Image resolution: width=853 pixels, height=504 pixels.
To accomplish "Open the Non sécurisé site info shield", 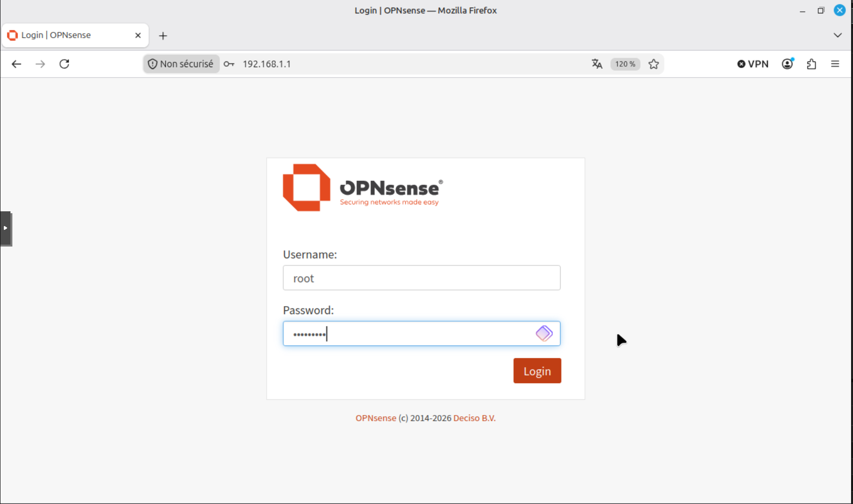I will point(181,64).
